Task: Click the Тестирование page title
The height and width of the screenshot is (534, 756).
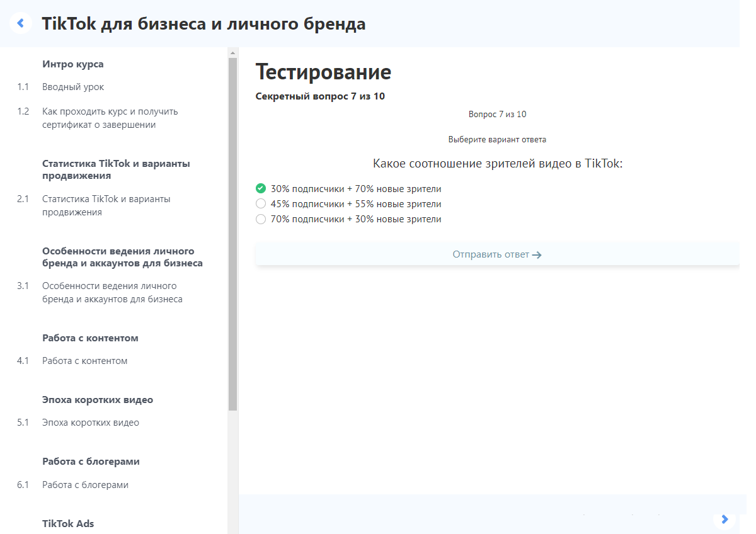Action: point(323,72)
